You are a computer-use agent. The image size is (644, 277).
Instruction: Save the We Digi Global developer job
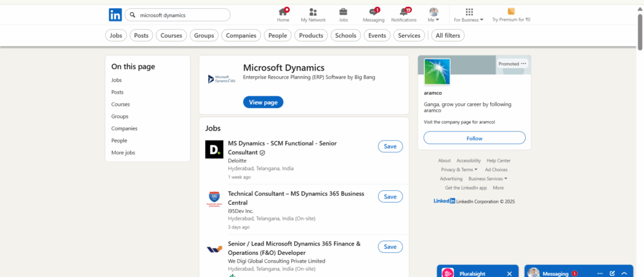390,247
